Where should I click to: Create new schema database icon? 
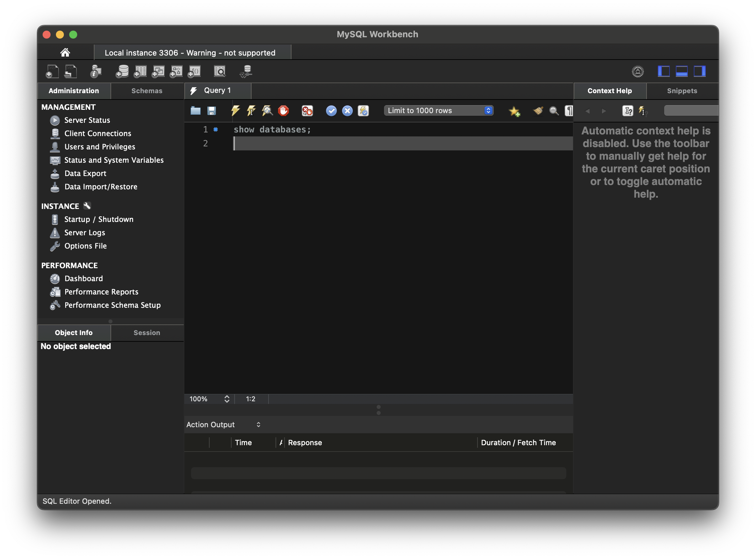(x=122, y=72)
